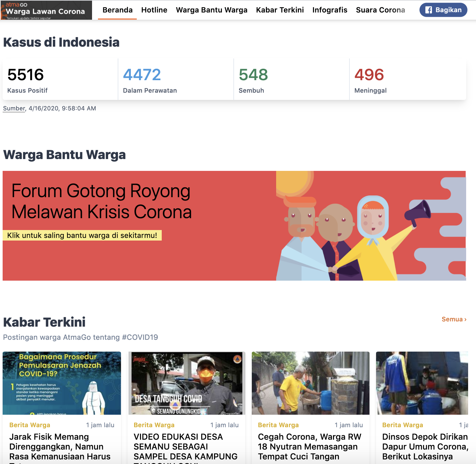Click the AtmaGo Warga Lawan Corona logo
This screenshot has width=476, height=464.
(46, 10)
